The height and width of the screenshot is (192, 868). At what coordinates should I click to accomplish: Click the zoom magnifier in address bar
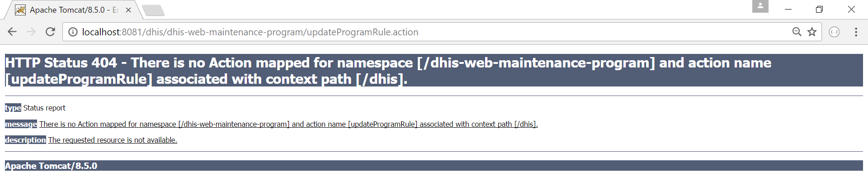click(x=797, y=32)
